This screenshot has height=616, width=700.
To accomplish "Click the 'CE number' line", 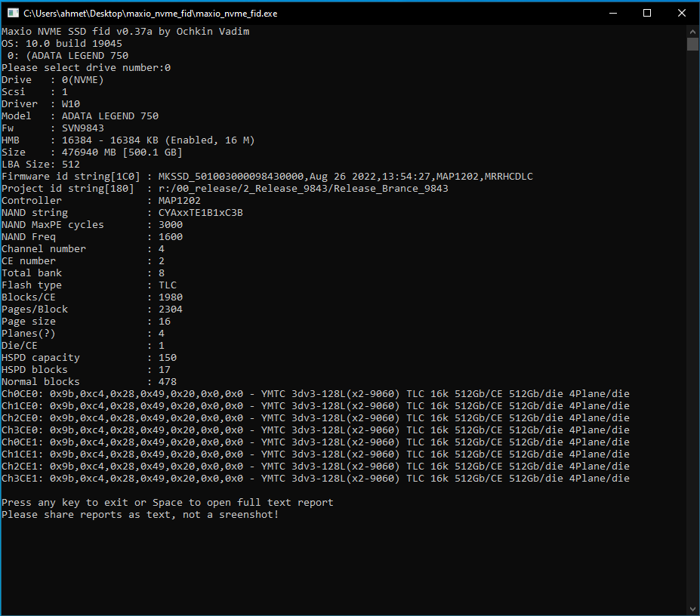I will 83,260.
